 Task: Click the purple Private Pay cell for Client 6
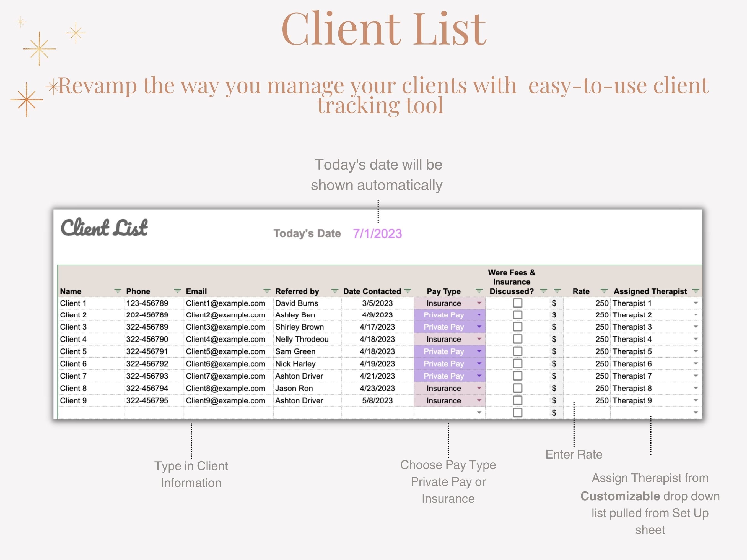click(443, 364)
